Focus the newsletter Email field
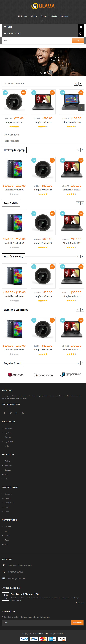Screen dimensions: 86x644 tap(36, 623)
